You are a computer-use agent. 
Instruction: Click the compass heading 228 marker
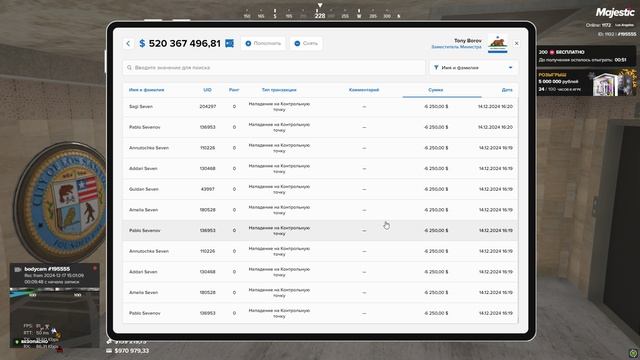tap(320, 16)
